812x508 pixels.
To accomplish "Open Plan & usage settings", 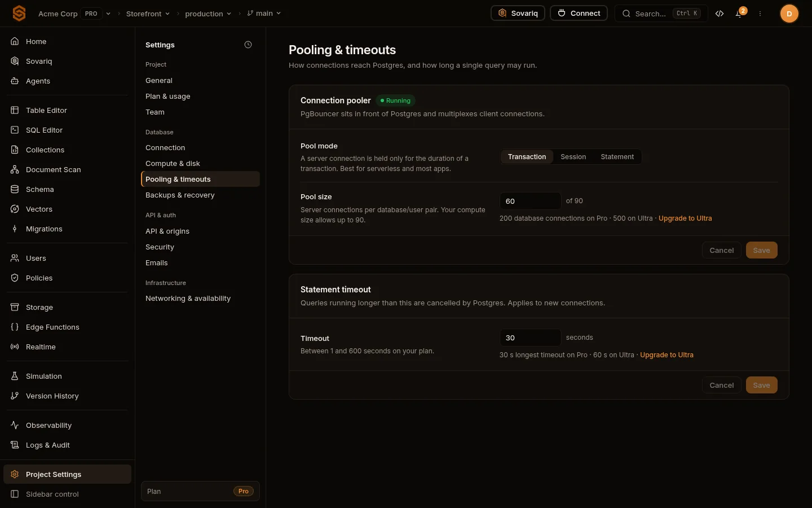I will point(200,96).
